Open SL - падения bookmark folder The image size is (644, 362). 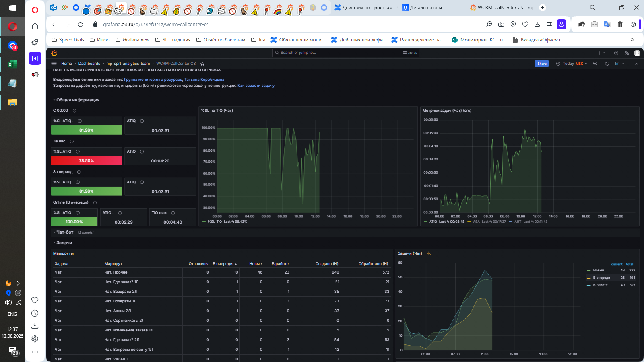click(173, 39)
